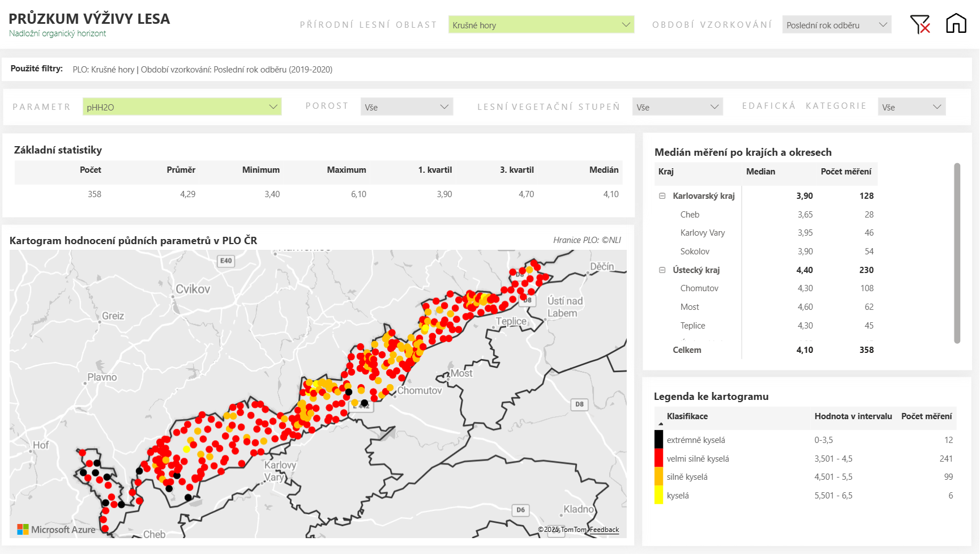Viewport: 980px width, 554px height.
Task: Open the Přírodní lesní oblast dropdown
Action: (x=541, y=25)
